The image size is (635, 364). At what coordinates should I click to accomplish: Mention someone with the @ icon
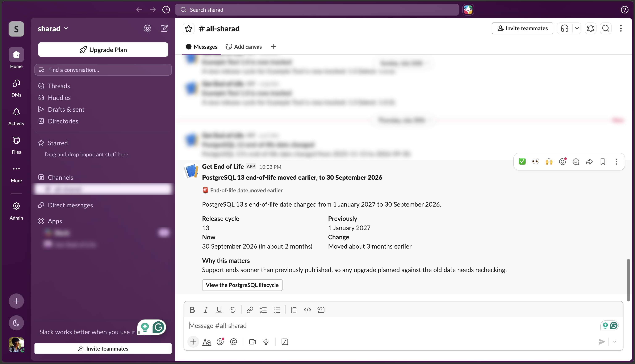tap(233, 342)
